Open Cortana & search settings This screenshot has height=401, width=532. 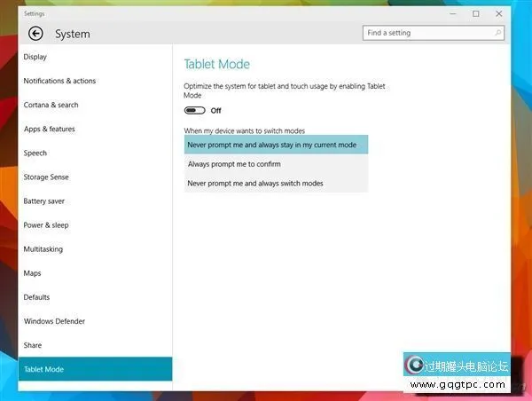tap(51, 105)
